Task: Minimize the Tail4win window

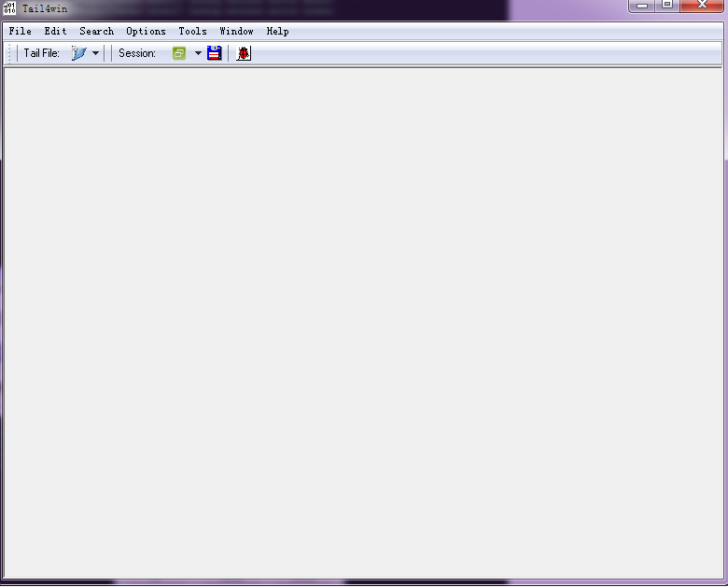Action: click(642, 6)
